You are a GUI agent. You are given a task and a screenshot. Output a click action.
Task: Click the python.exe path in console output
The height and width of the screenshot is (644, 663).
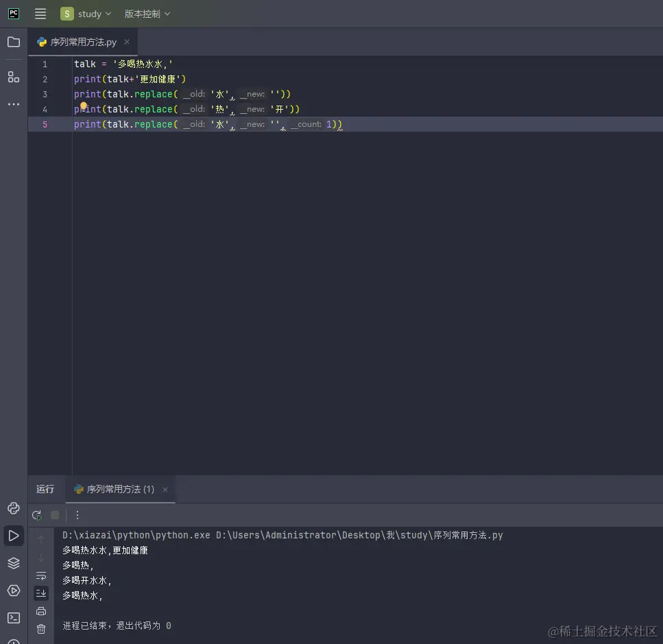pos(136,536)
